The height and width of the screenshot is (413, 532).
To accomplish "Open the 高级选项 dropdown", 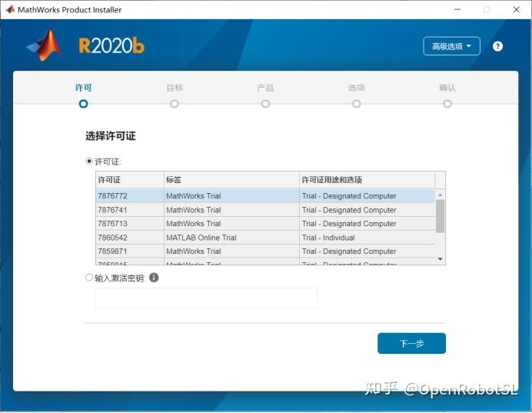I will pos(451,46).
